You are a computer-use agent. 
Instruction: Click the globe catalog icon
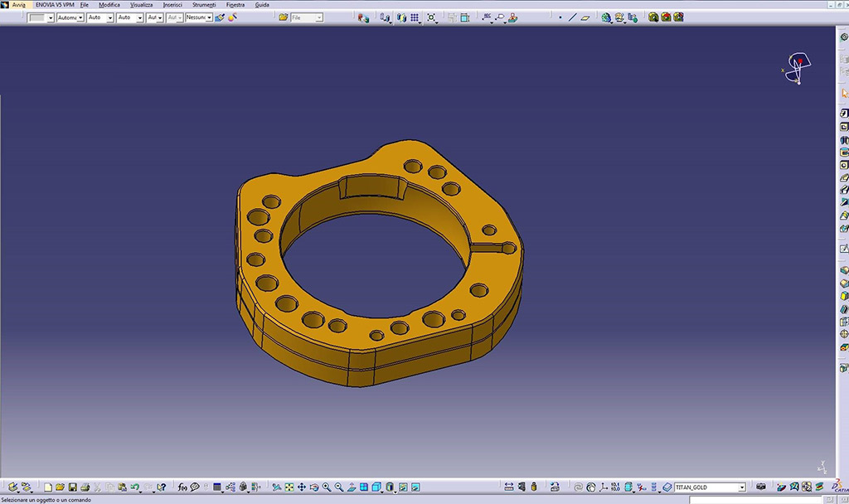606,18
